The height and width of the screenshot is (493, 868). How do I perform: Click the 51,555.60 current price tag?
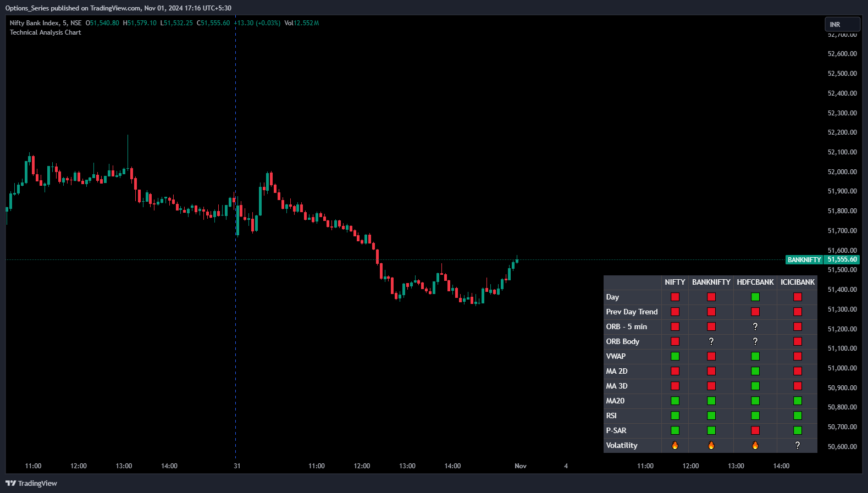pyautogui.click(x=842, y=260)
